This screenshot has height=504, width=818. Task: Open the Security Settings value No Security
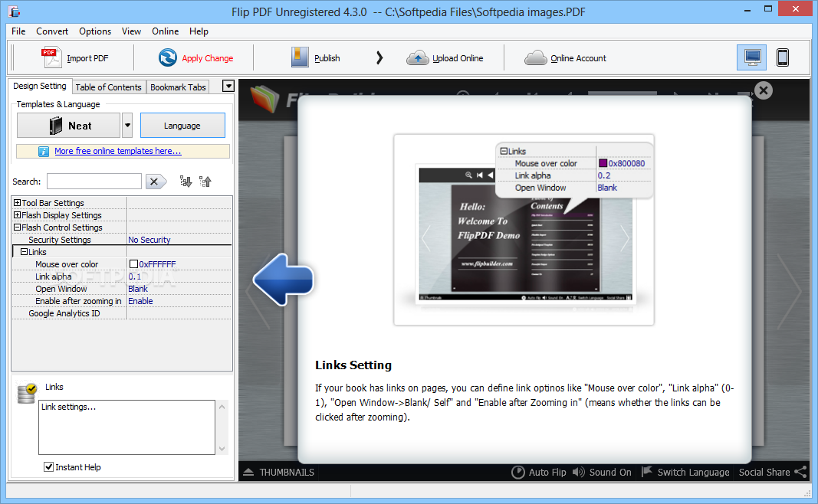point(149,240)
